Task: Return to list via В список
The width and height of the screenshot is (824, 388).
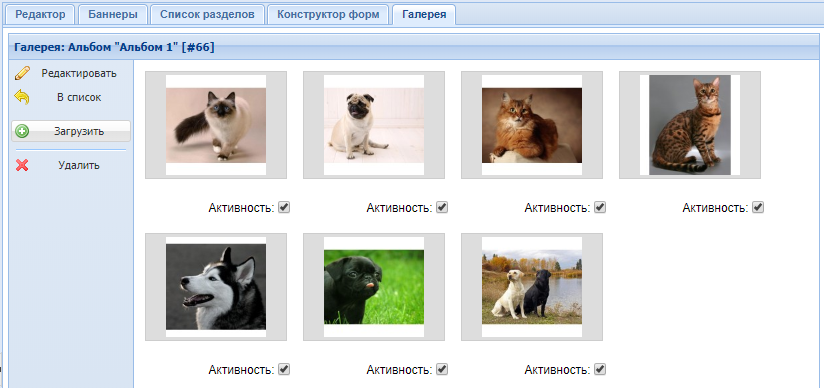Action: (79, 97)
